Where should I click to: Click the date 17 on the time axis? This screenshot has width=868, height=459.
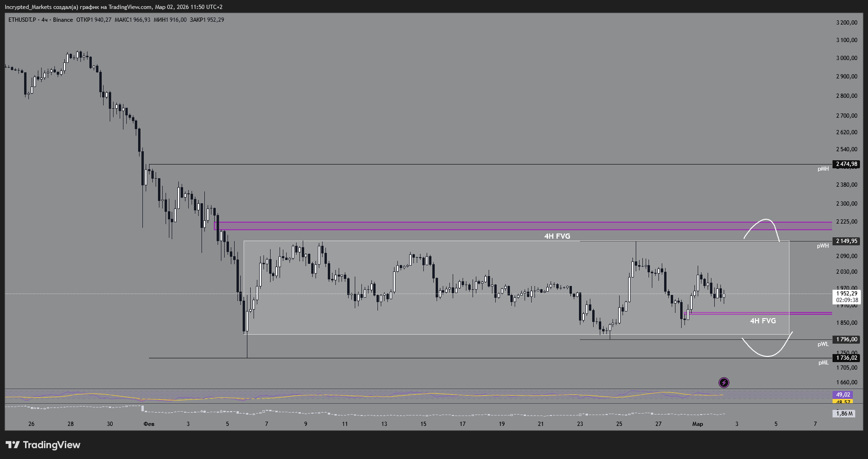(463, 424)
